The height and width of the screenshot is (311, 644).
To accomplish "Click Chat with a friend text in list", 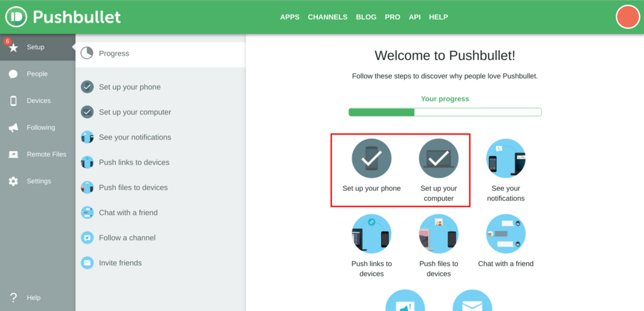I will click(x=128, y=212).
